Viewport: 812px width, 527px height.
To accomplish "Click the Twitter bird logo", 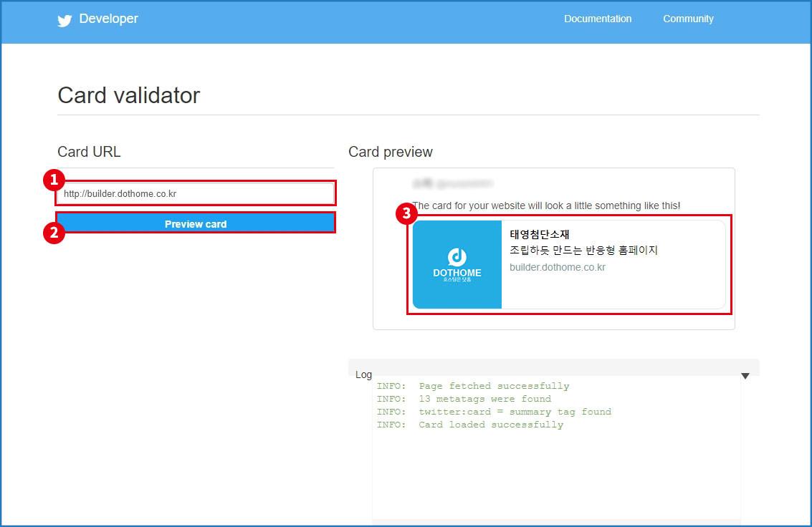I will point(65,20).
